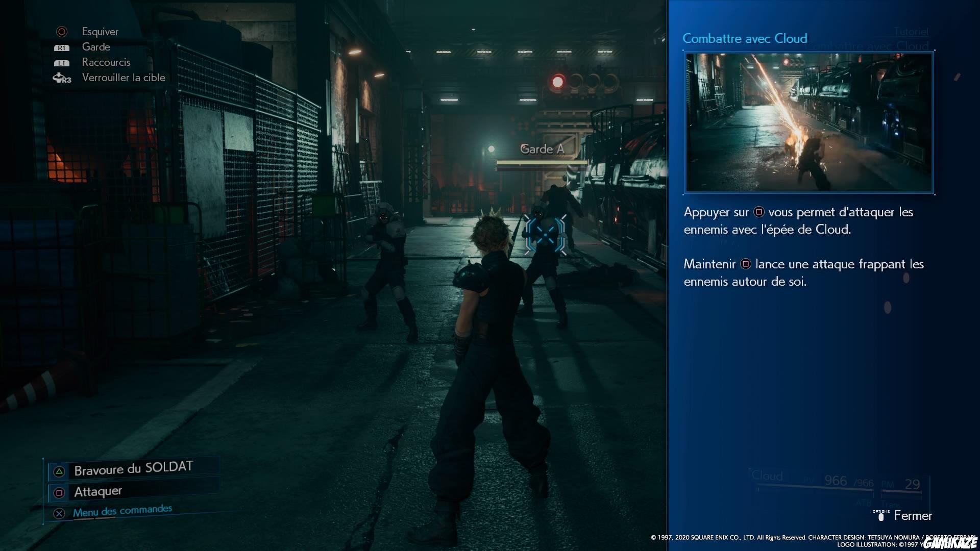Click the R3 stick icon for target lock
The width and height of the screenshot is (980, 551).
pos(62,78)
